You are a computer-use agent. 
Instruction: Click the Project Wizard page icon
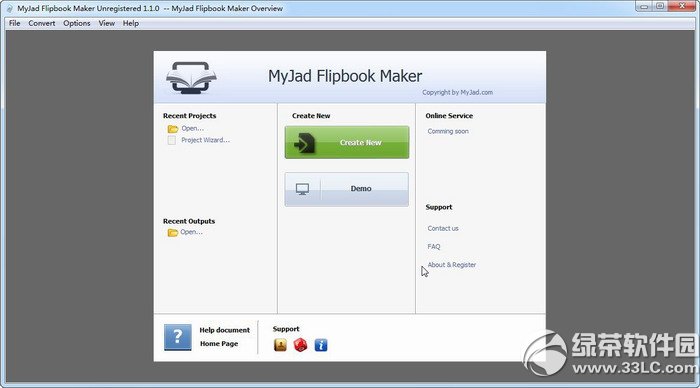coord(172,141)
